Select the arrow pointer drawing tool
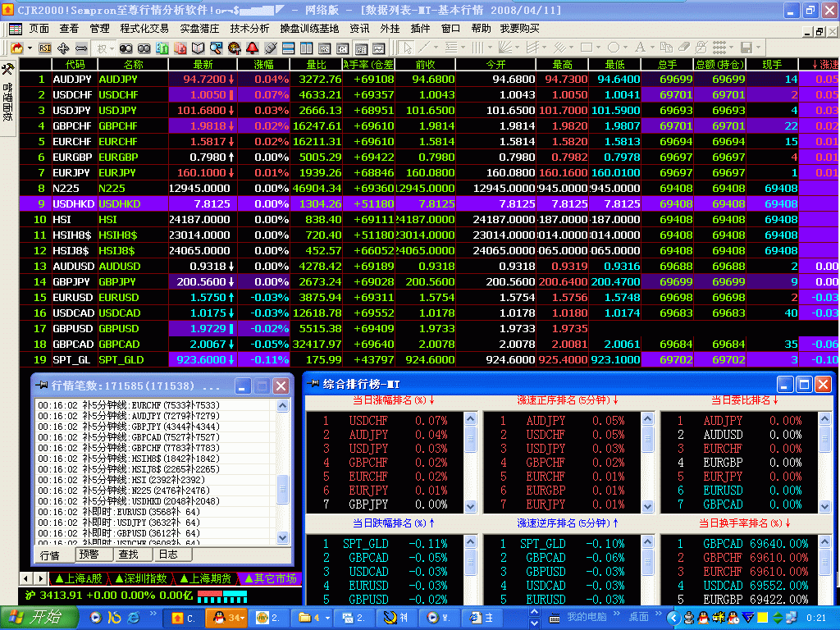The width and height of the screenshot is (840, 630). coord(407,48)
